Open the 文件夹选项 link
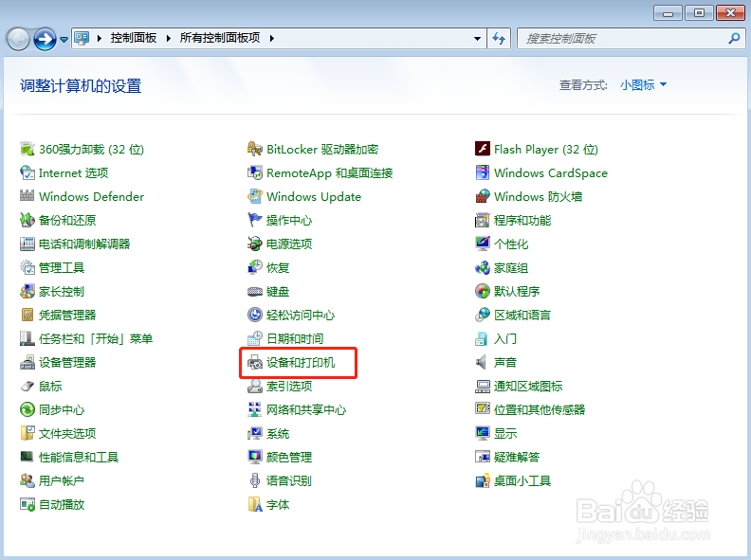The height and width of the screenshot is (560, 751). [67, 433]
